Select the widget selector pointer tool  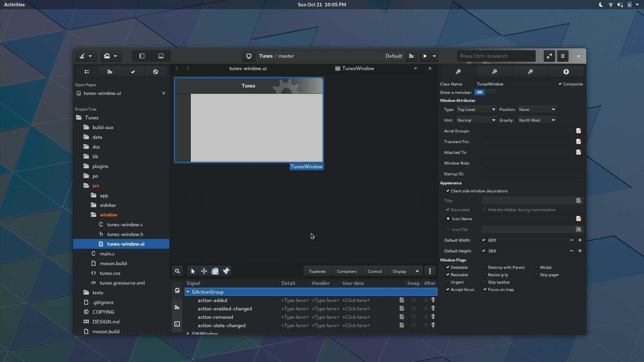click(193, 271)
